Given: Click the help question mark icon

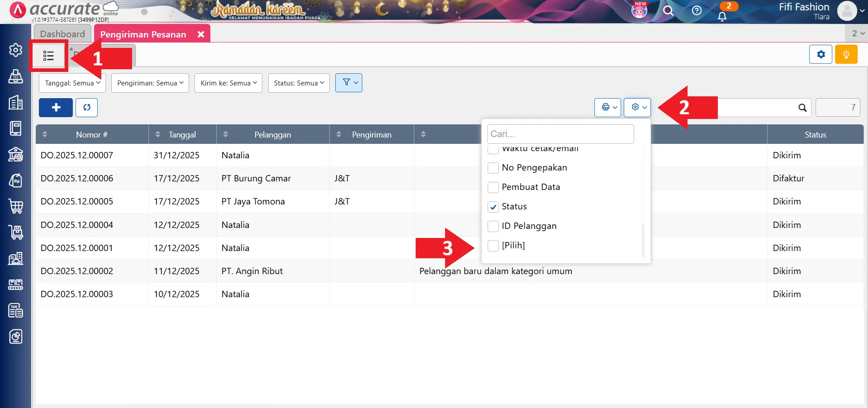Looking at the screenshot, I should point(697,10).
